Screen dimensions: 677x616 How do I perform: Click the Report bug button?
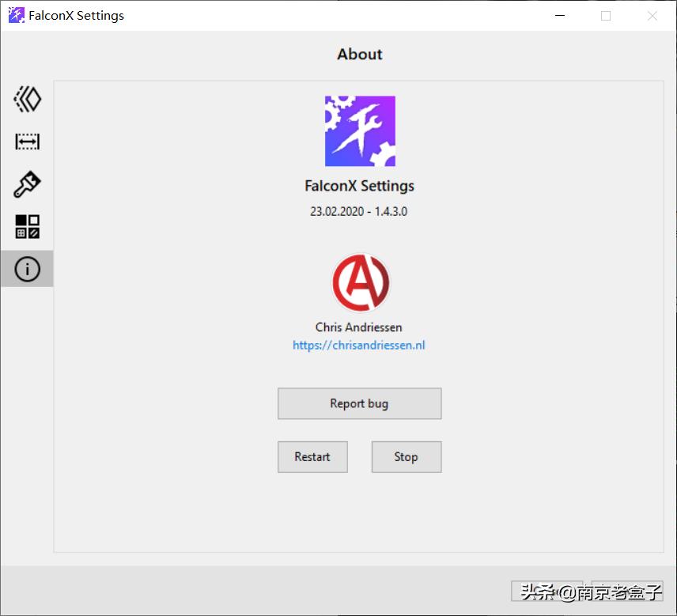[x=360, y=403]
